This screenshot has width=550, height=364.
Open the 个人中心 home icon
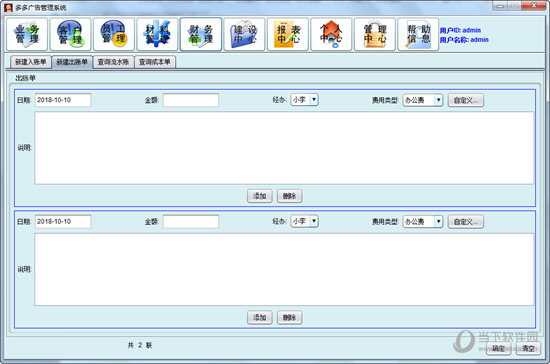click(x=331, y=34)
